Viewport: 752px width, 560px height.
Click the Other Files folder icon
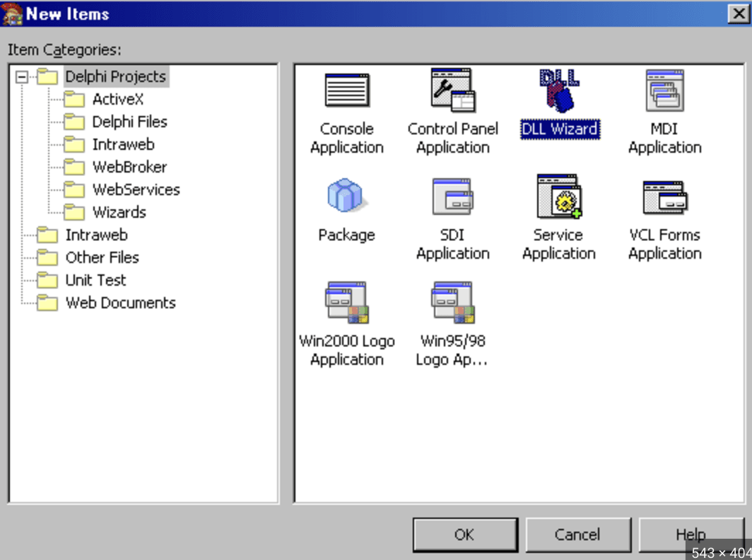tap(47, 257)
